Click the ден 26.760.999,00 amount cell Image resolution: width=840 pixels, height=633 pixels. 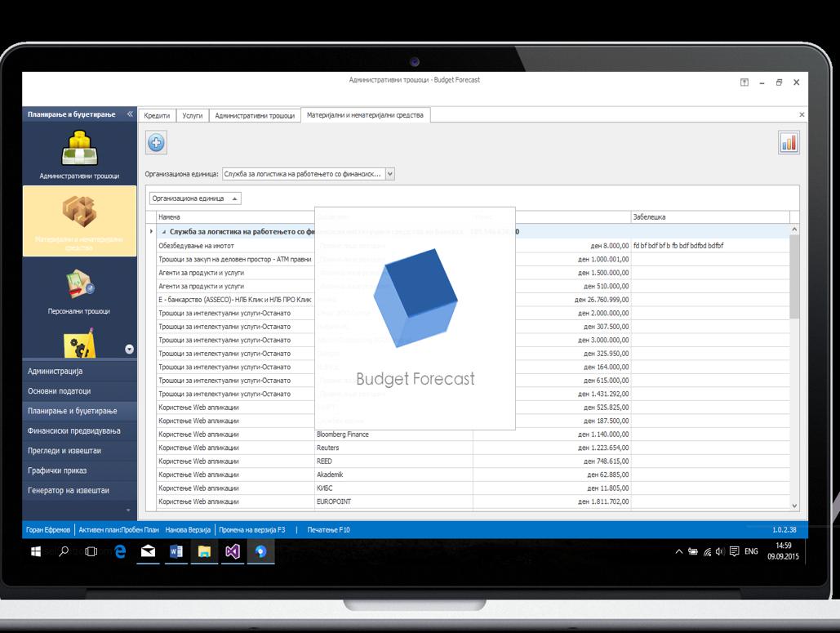(552, 300)
